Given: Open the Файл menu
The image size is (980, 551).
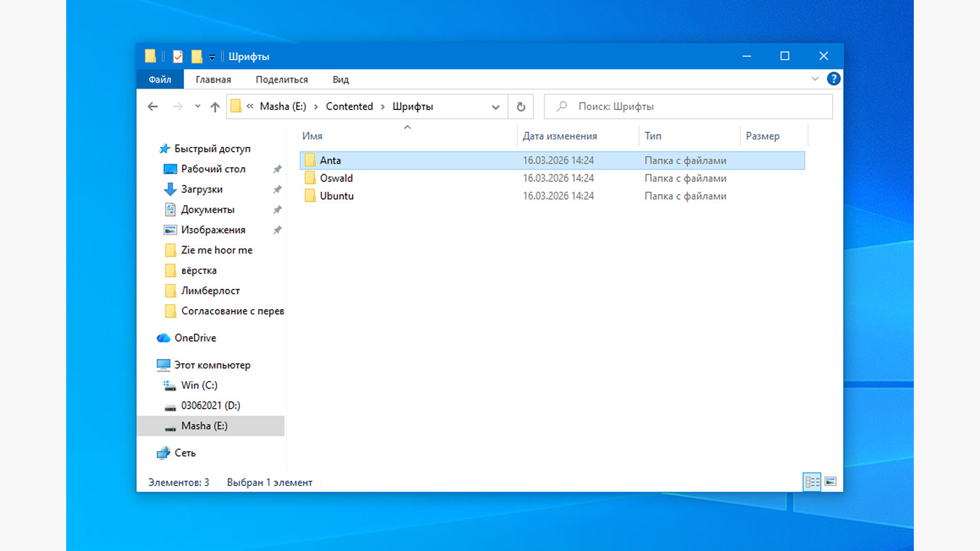Looking at the screenshot, I should pos(160,79).
